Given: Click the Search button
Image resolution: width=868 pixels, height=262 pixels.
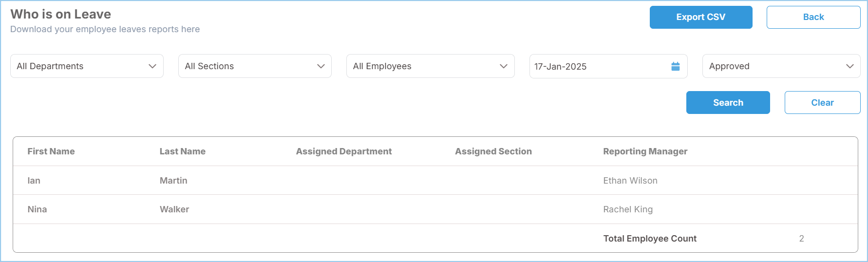Looking at the screenshot, I should [x=728, y=103].
